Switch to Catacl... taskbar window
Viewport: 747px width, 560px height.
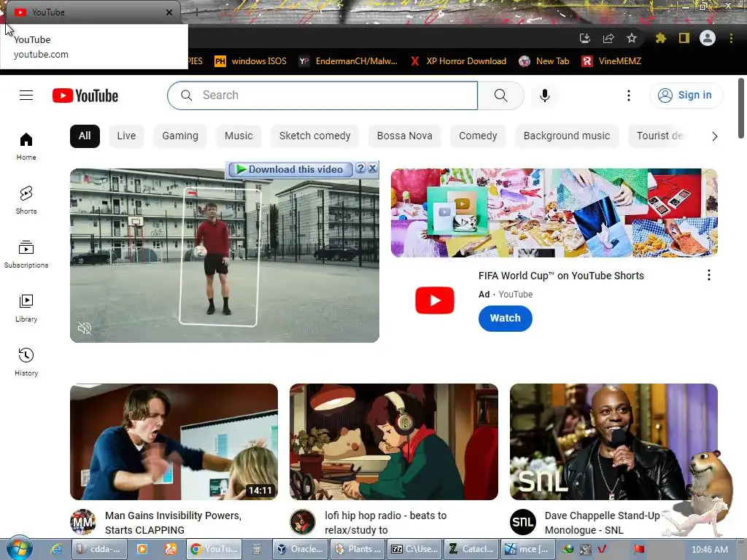(x=471, y=549)
